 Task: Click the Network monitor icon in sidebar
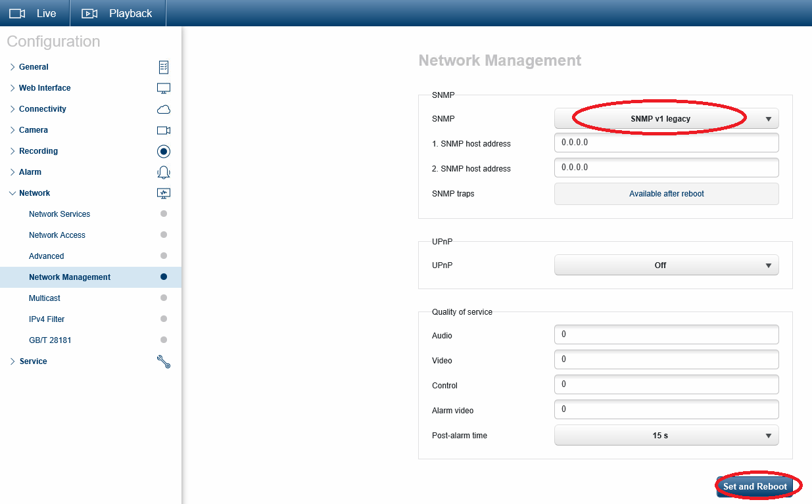(x=164, y=193)
